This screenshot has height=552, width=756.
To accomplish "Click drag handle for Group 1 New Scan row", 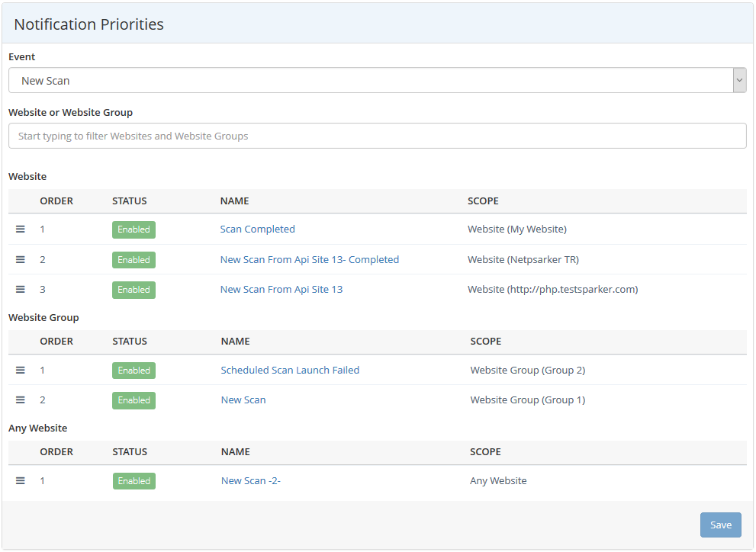I will [21, 400].
